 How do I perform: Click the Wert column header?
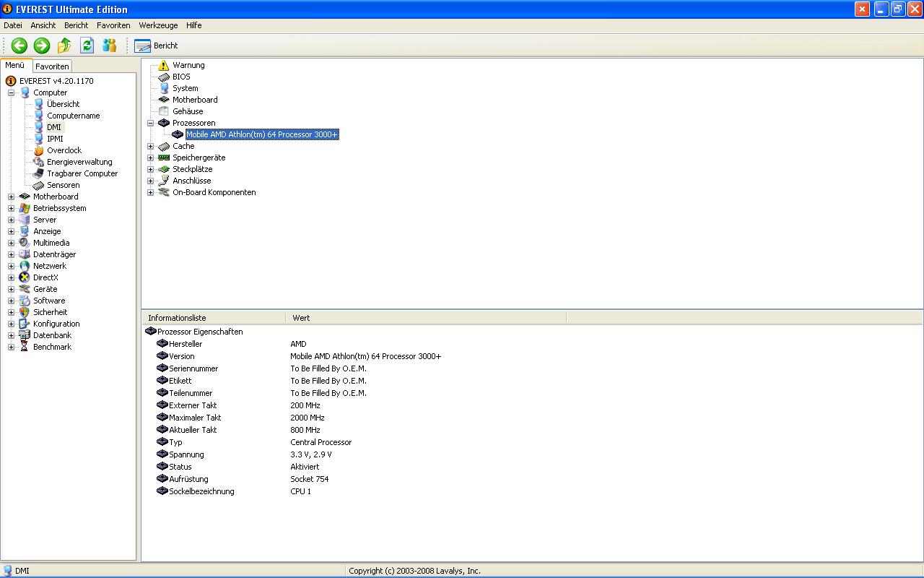pos(426,318)
